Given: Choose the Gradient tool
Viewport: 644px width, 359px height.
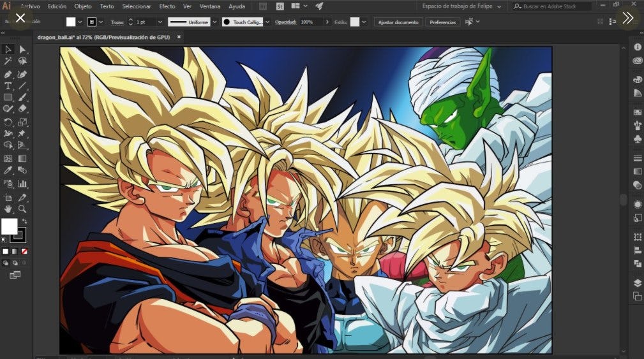Looking at the screenshot, I should [22, 158].
